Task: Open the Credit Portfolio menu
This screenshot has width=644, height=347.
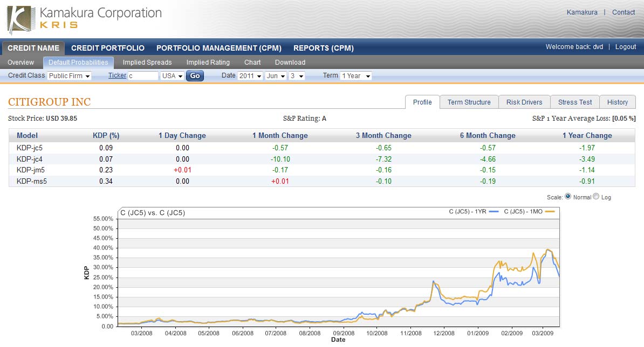Action: click(x=108, y=48)
